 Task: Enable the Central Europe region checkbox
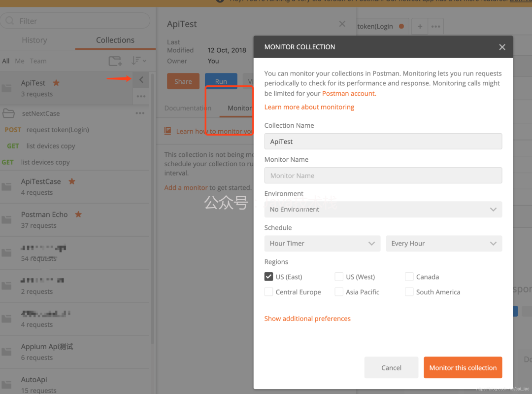(x=268, y=292)
